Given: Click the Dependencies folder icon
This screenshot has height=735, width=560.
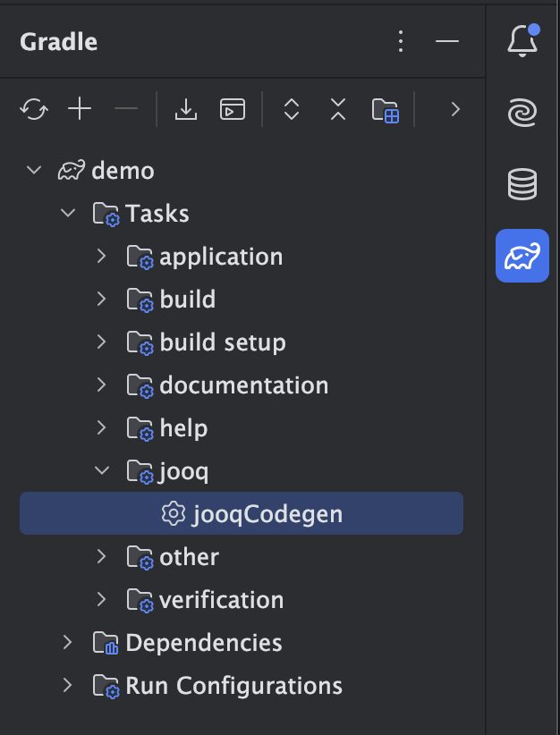Looking at the screenshot, I should [106, 643].
